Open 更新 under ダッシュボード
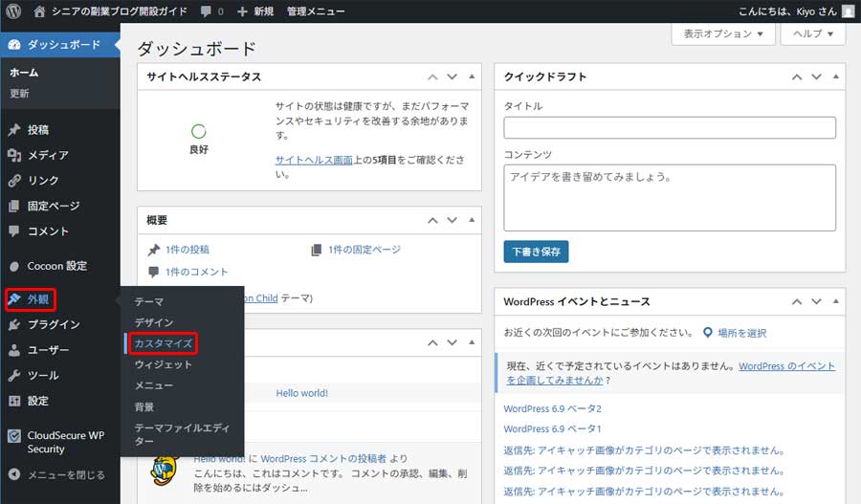The width and height of the screenshot is (861, 504). pyautogui.click(x=19, y=94)
